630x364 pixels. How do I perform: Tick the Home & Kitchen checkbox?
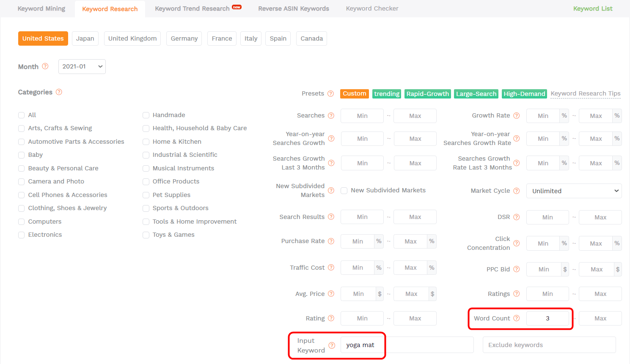click(146, 142)
